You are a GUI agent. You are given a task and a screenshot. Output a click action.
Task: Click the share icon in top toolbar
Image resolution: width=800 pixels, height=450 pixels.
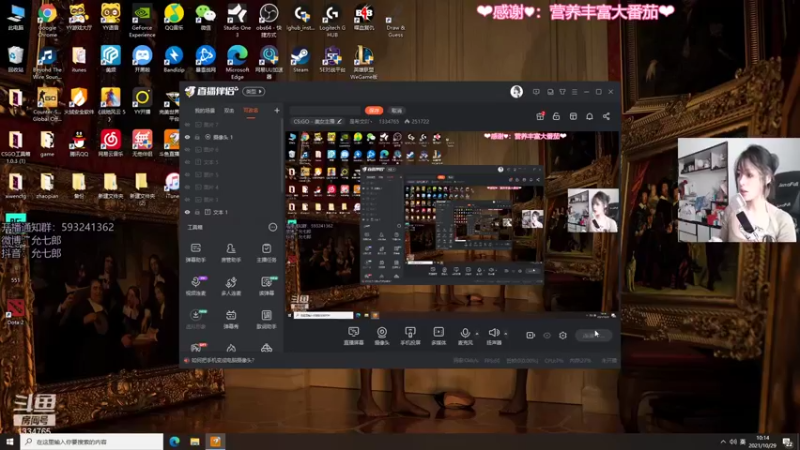tap(606, 116)
